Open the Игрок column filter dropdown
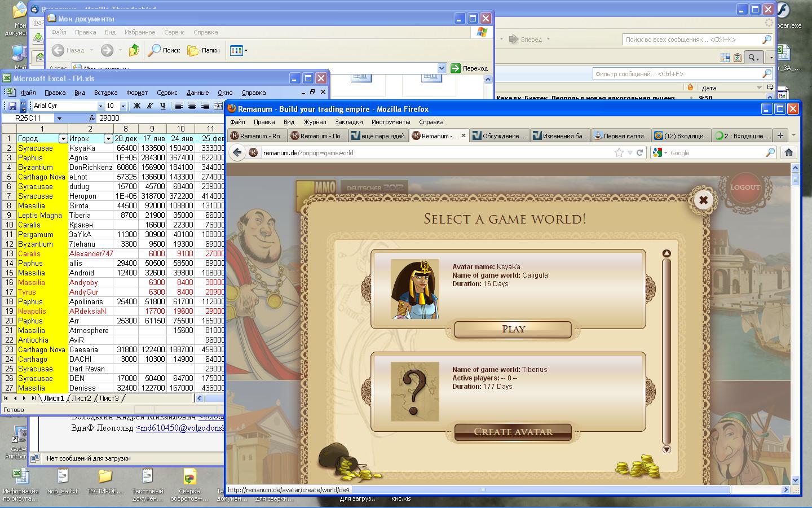This screenshot has height=508, width=812. (108, 139)
